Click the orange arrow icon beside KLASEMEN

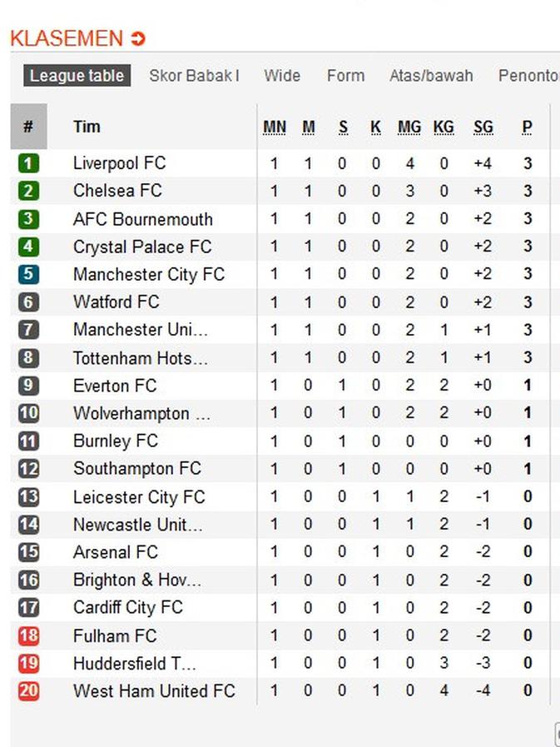(138, 38)
